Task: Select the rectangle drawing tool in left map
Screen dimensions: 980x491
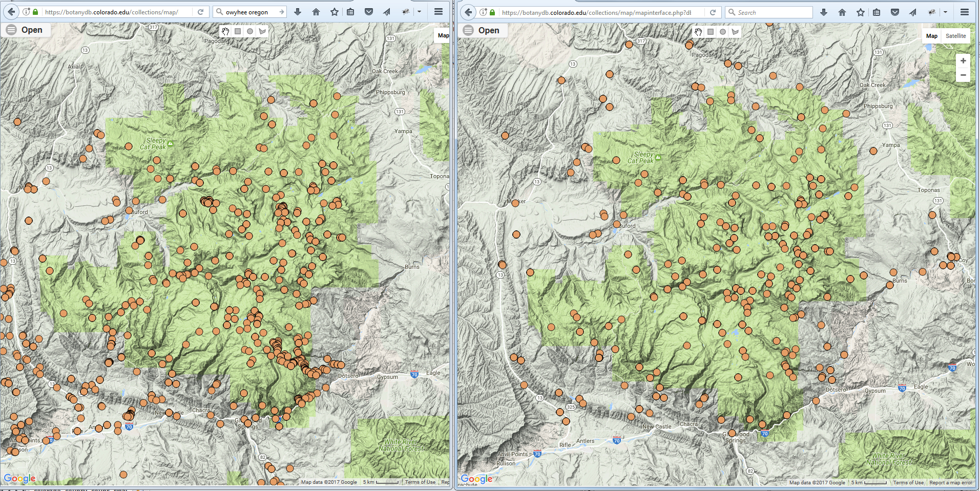Action: tap(238, 31)
